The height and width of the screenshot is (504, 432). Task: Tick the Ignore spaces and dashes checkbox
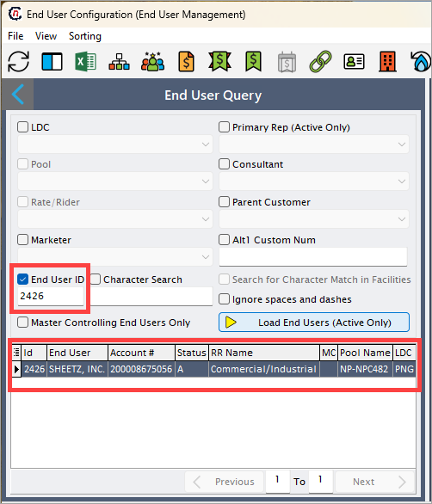[x=225, y=299]
